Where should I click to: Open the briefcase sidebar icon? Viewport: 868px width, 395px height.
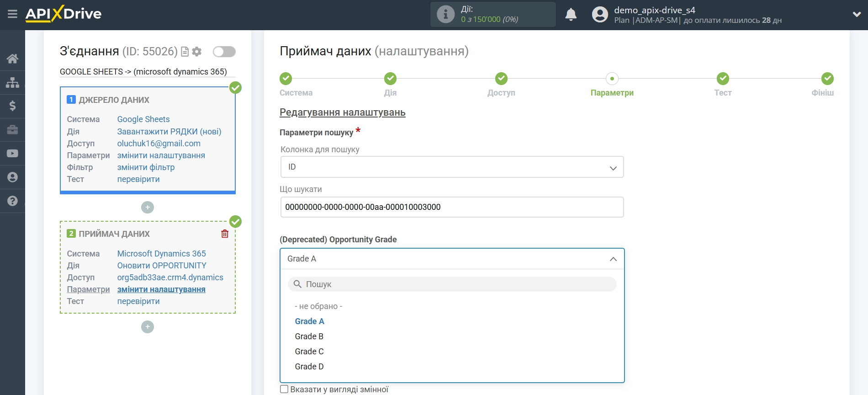point(12,130)
